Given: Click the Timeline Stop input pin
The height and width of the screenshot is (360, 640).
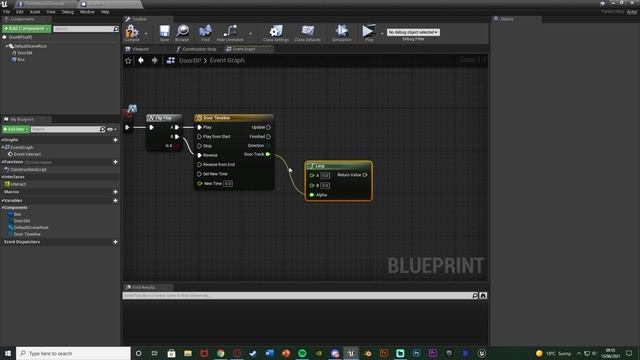Looking at the screenshot, I should coord(200,146).
